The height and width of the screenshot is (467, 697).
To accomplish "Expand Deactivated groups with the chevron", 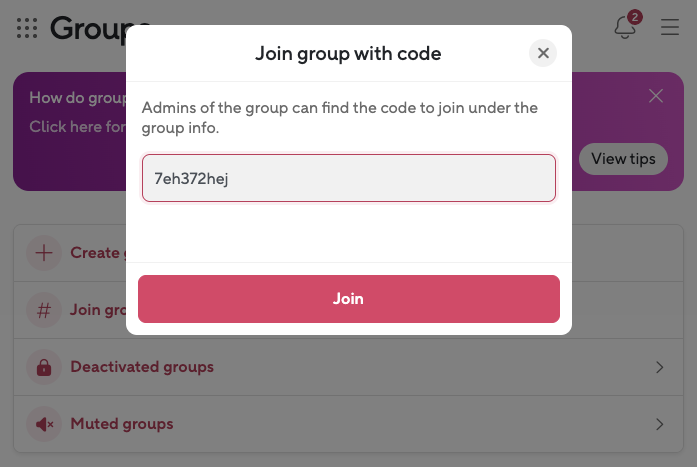I will (x=659, y=367).
